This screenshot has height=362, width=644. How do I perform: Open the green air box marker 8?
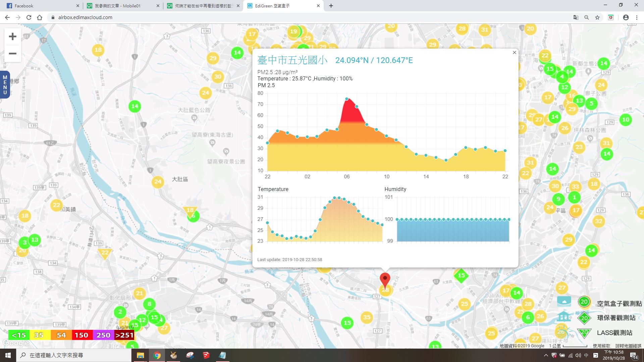click(x=149, y=304)
